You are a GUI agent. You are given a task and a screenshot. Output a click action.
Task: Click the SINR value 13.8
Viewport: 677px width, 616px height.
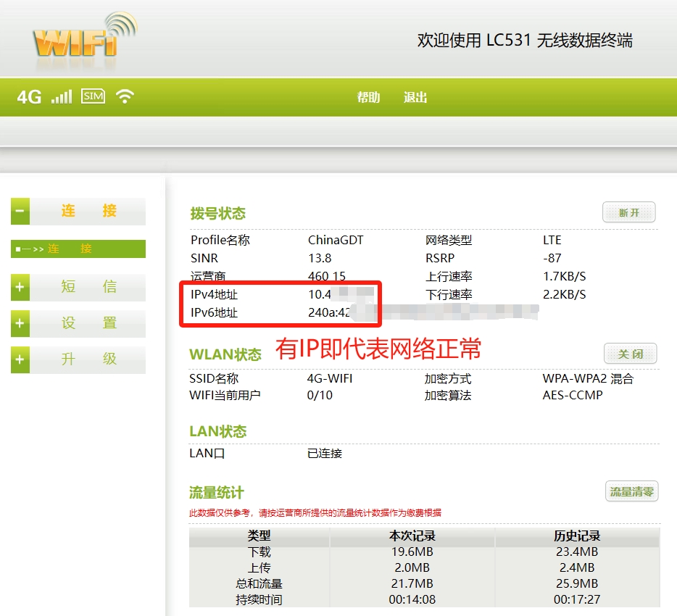point(320,258)
